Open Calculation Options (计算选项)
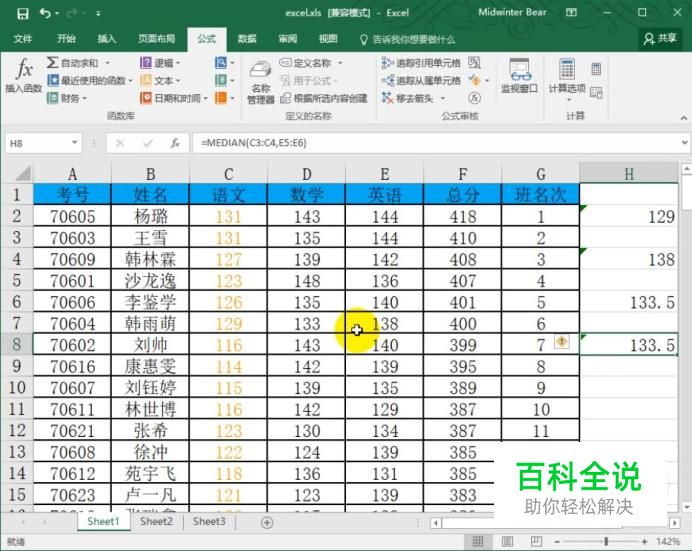Image resolution: width=692 pixels, height=551 pixels. (567, 79)
